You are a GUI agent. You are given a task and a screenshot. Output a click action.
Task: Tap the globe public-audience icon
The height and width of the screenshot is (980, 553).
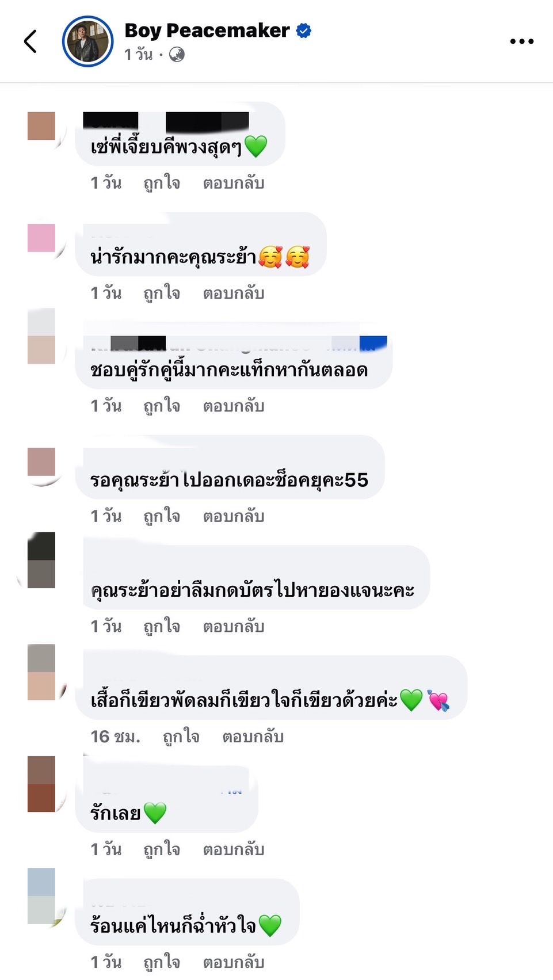click(177, 55)
